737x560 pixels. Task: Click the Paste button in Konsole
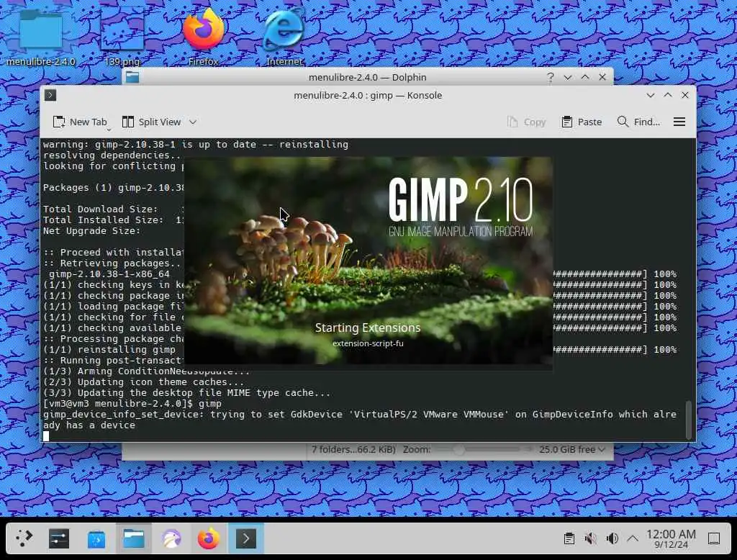(x=582, y=122)
